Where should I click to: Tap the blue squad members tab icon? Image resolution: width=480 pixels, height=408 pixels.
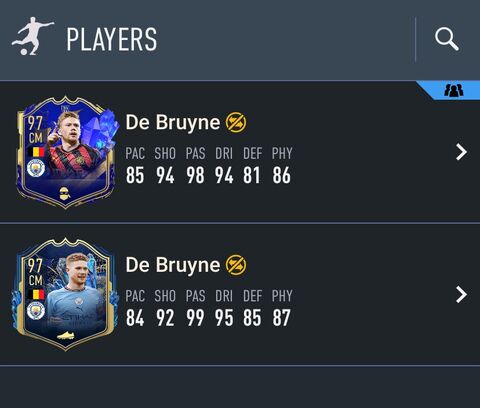pyautogui.click(x=454, y=90)
